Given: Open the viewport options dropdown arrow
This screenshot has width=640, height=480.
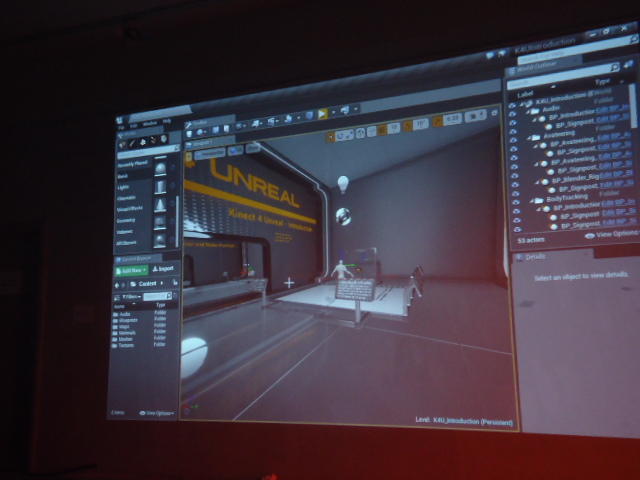Looking at the screenshot, I should pyautogui.click(x=189, y=156).
